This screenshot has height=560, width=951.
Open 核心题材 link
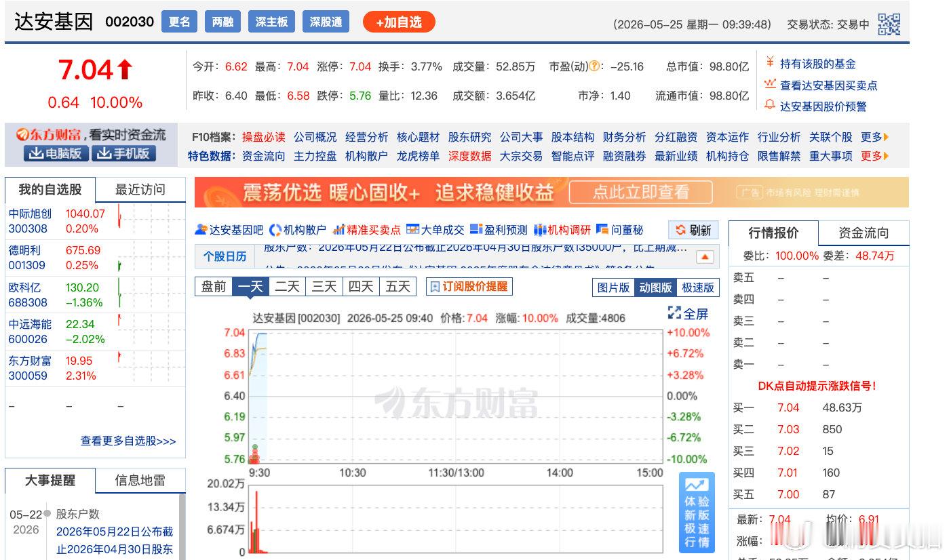coord(419,137)
